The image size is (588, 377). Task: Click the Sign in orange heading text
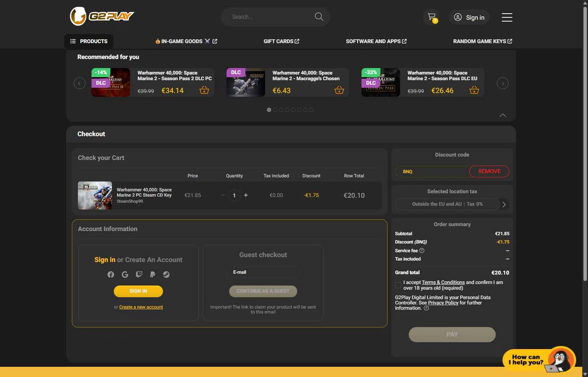click(x=105, y=260)
